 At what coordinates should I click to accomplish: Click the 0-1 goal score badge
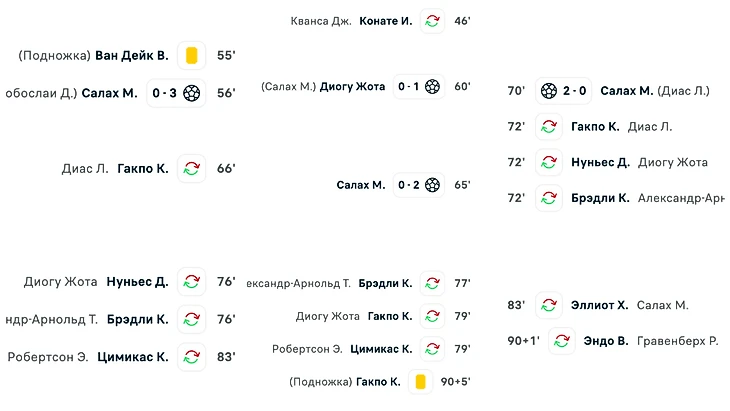[x=419, y=87]
